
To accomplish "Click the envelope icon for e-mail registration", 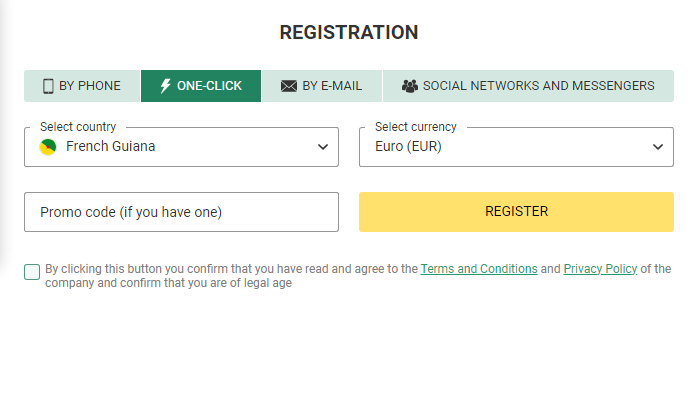I will tap(289, 86).
